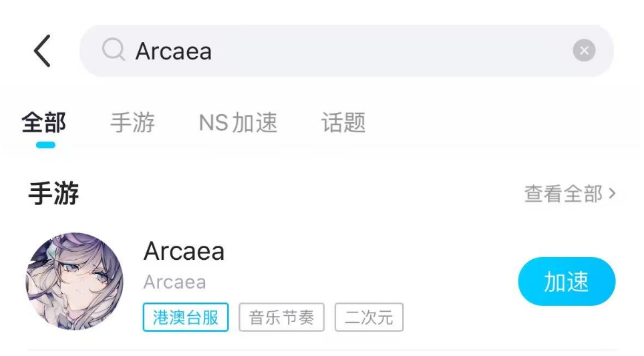Clear the search text with X icon
This screenshot has height=356, width=644.
(584, 51)
